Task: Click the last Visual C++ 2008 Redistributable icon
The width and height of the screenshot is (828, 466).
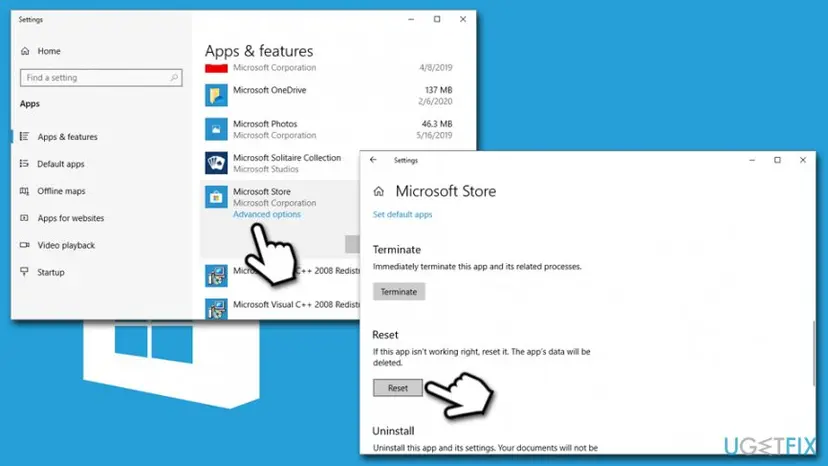Action: point(217,309)
